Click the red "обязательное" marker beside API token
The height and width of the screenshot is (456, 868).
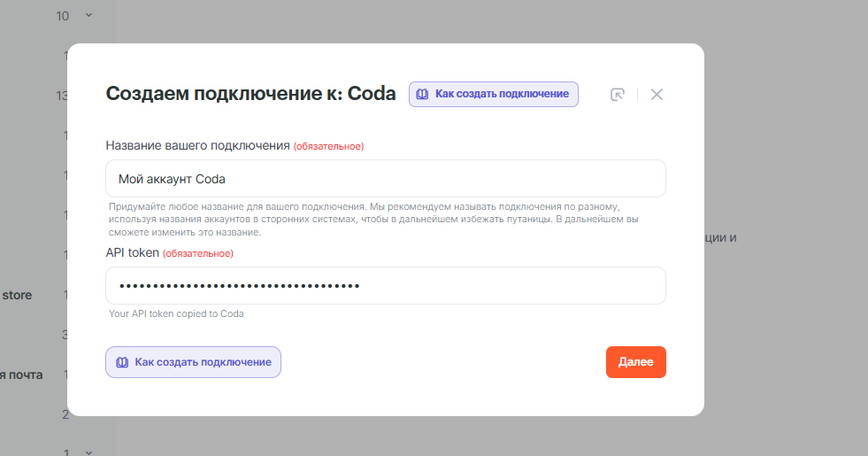[x=198, y=253]
